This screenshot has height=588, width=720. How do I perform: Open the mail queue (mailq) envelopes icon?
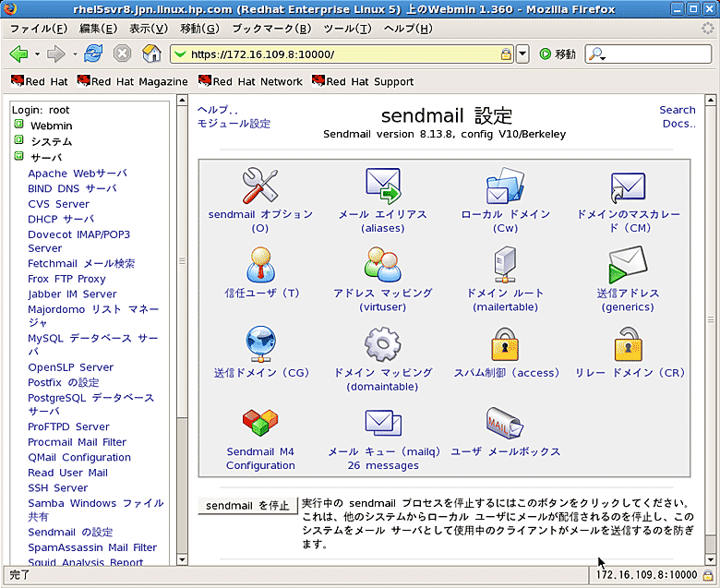coord(383,423)
